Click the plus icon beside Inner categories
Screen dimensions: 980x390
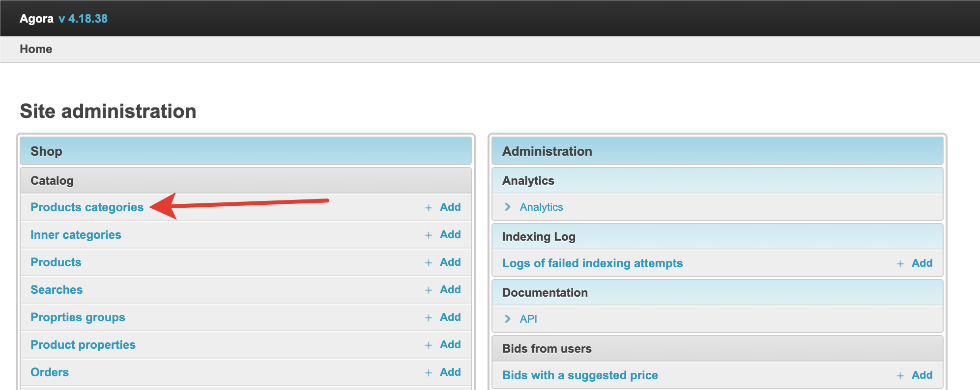(x=429, y=235)
